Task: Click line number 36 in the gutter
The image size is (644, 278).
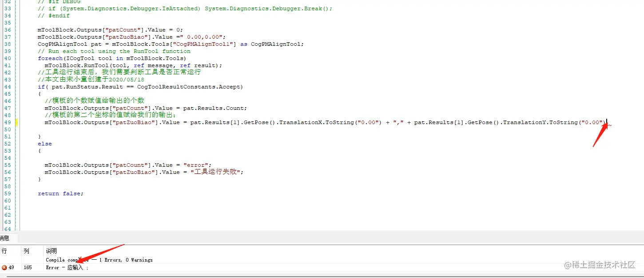Action: [8, 30]
